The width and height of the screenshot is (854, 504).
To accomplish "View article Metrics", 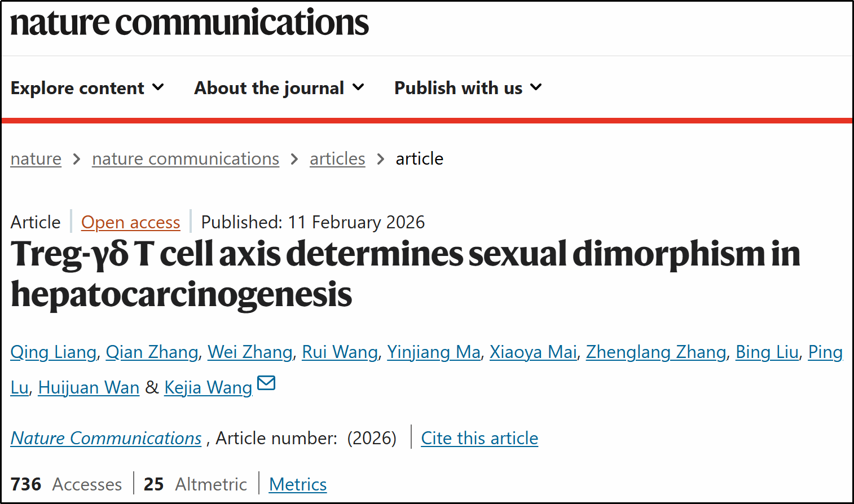I will [x=298, y=485].
